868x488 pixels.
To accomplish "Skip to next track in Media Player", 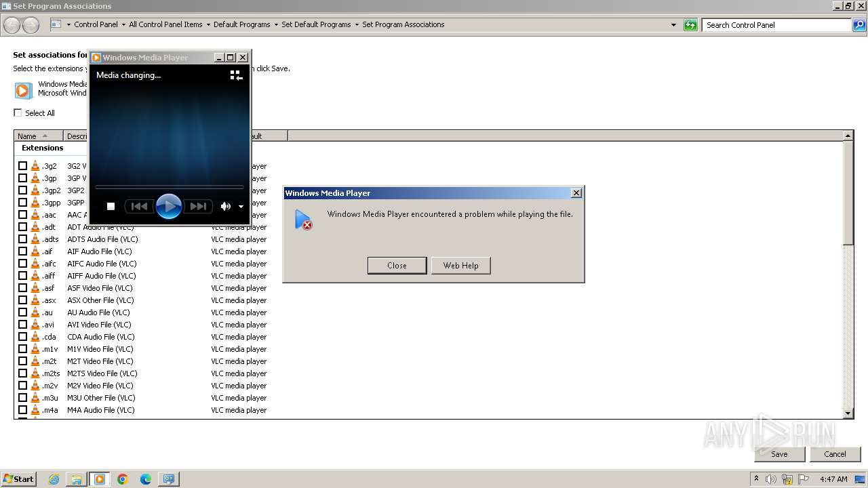I will pyautogui.click(x=198, y=206).
